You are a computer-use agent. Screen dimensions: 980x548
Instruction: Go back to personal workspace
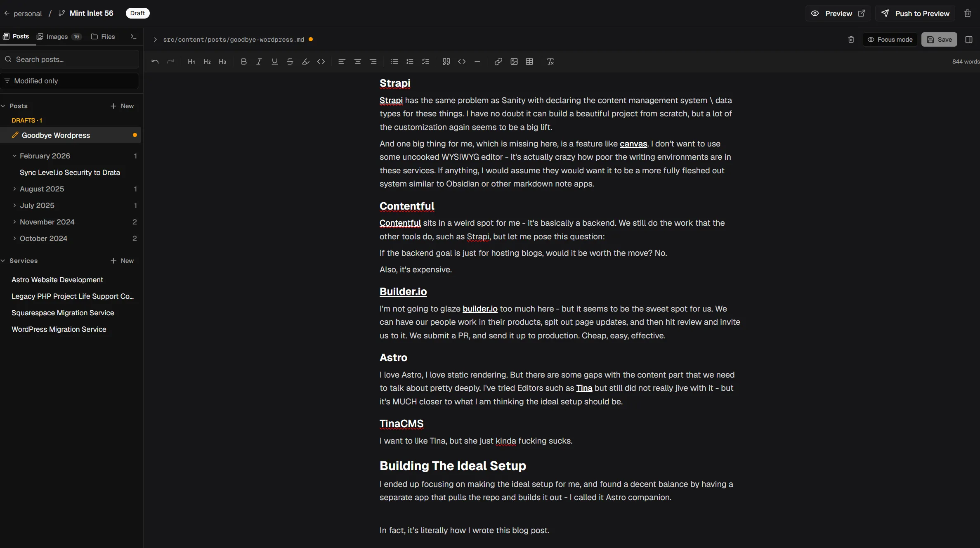(23, 13)
